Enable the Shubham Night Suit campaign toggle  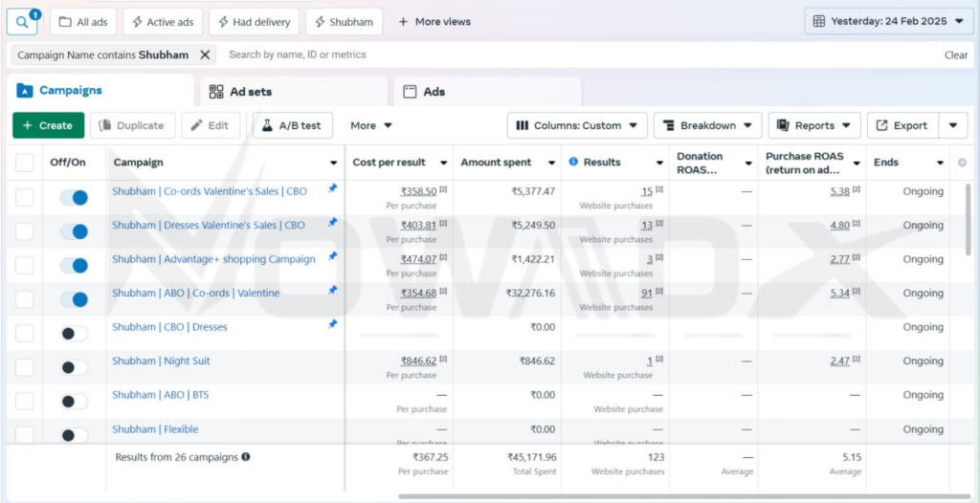(x=74, y=367)
